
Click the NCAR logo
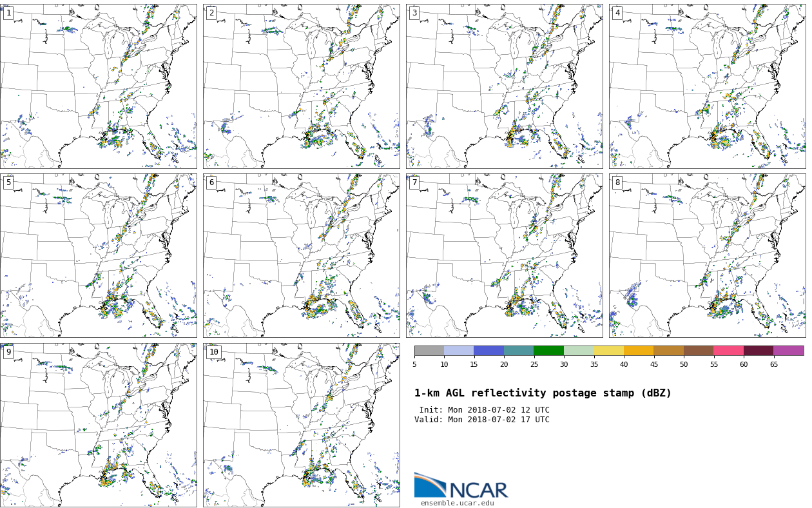461,486
